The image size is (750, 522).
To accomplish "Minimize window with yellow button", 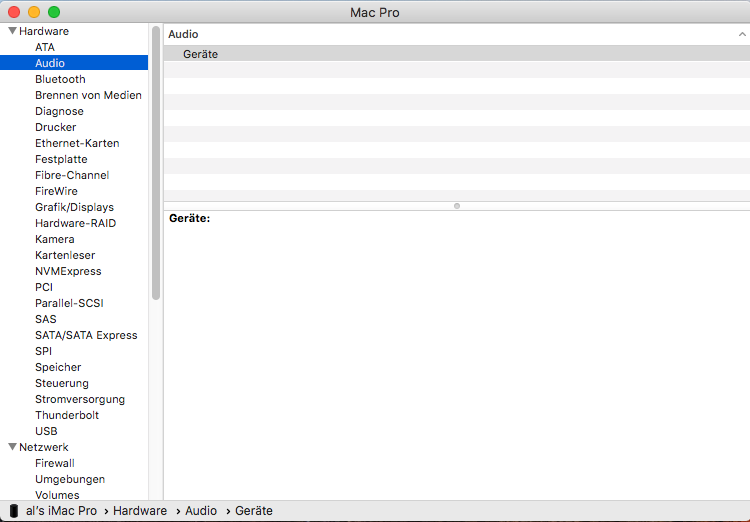I will click(34, 12).
